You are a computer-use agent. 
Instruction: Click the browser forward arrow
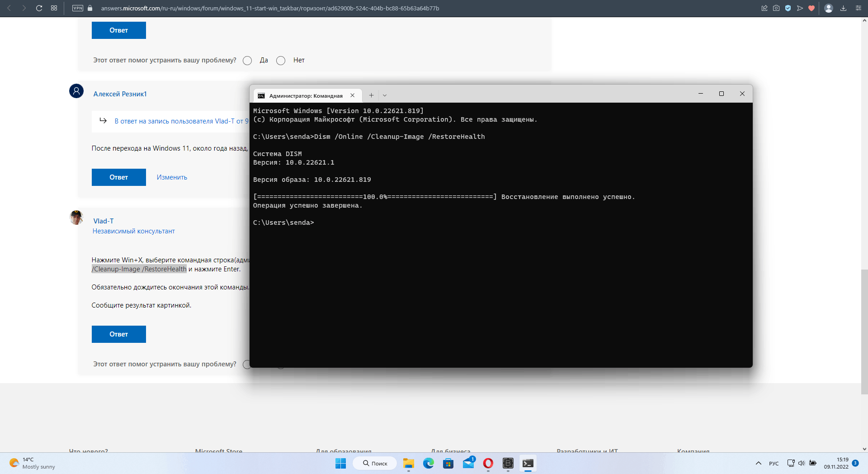(x=24, y=8)
